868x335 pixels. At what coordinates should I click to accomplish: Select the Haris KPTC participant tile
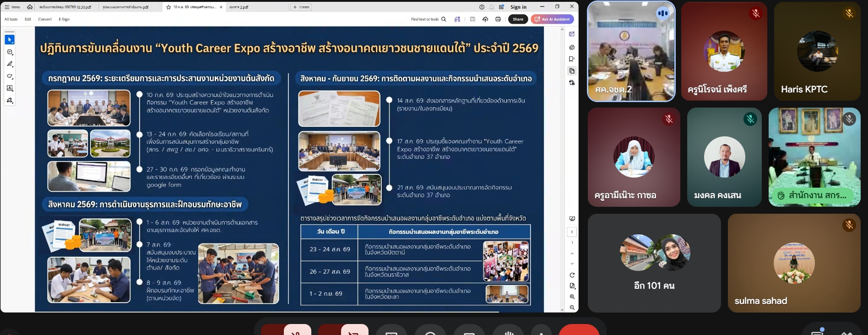pos(817,51)
